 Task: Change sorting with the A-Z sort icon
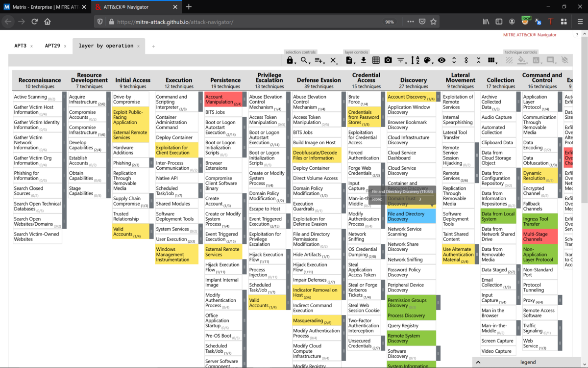(x=415, y=60)
